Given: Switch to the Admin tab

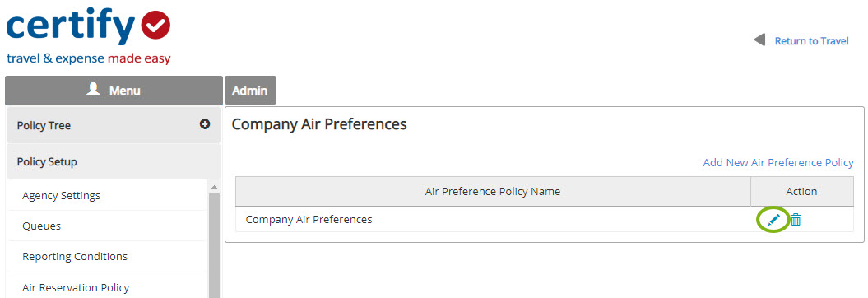Looking at the screenshot, I should click(x=250, y=91).
